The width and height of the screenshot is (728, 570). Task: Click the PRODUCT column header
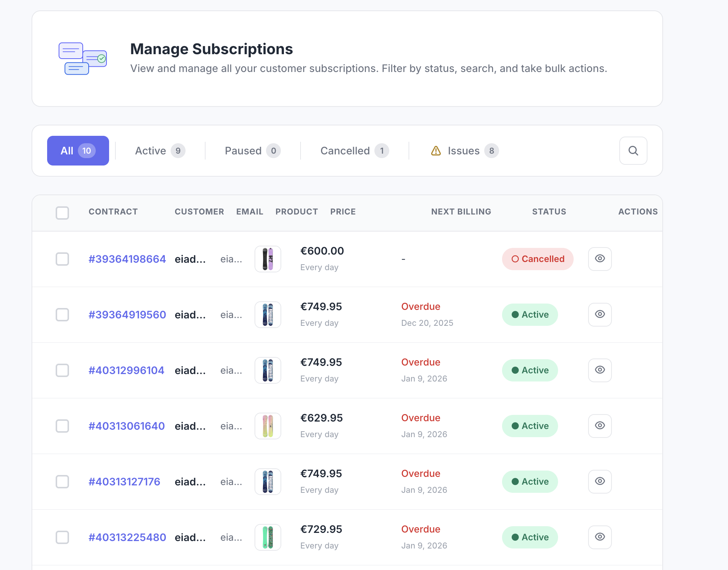tap(296, 212)
